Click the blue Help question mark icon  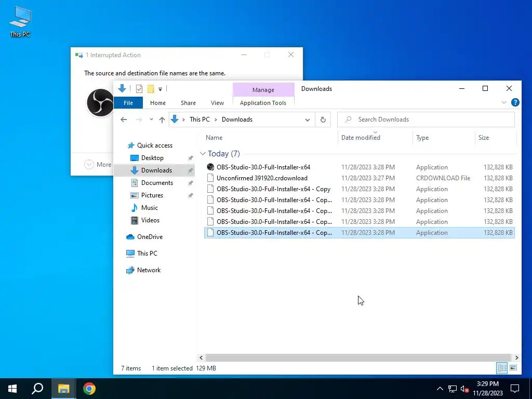click(515, 102)
